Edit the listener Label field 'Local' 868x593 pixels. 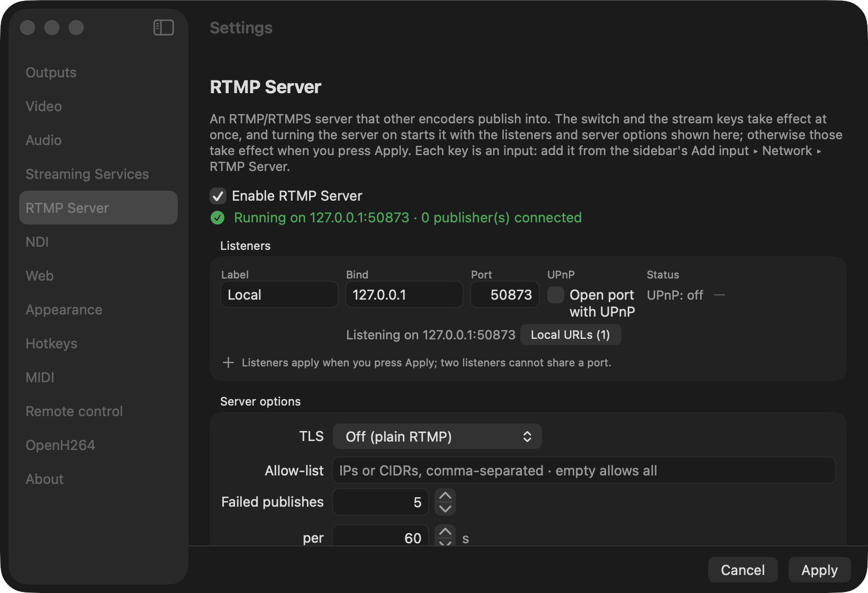click(x=279, y=294)
